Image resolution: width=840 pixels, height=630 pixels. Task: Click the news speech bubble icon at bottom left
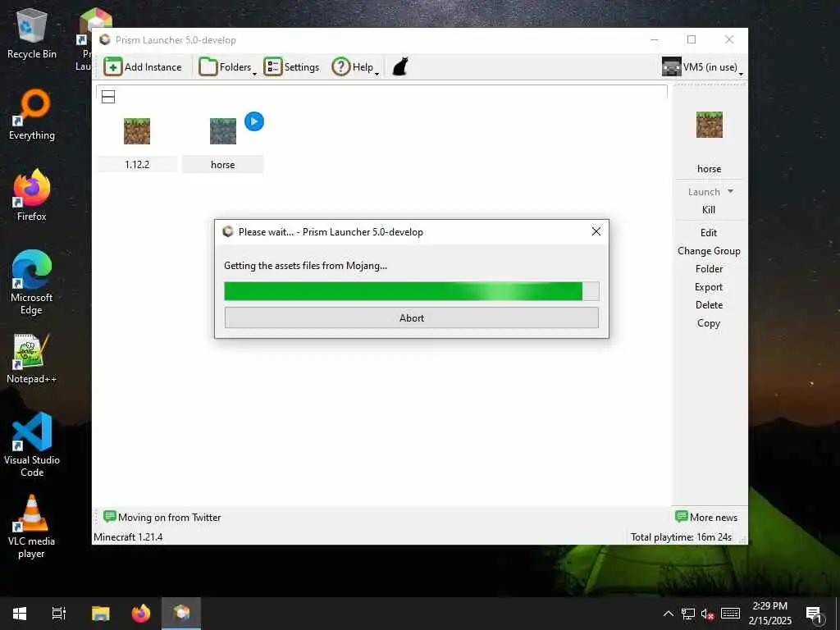click(x=109, y=517)
